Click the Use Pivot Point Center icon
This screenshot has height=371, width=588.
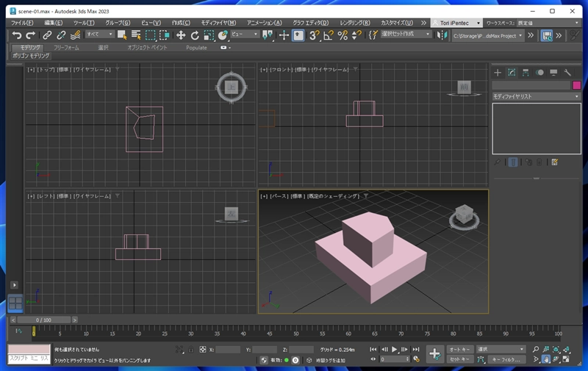[268, 35]
